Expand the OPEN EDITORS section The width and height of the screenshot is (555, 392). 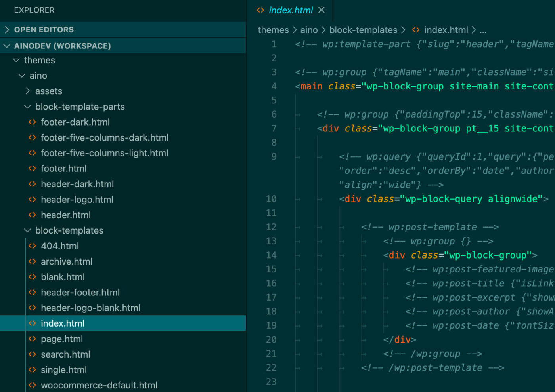7,29
